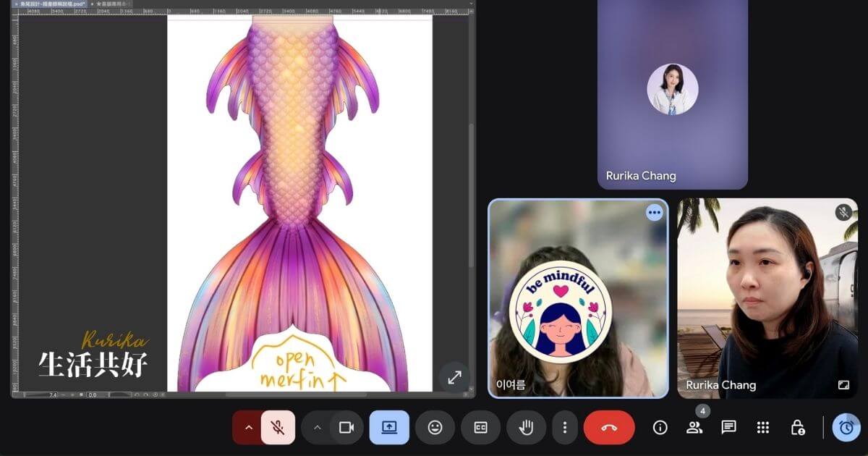
Task: Open the activities grid icon
Action: (x=762, y=427)
